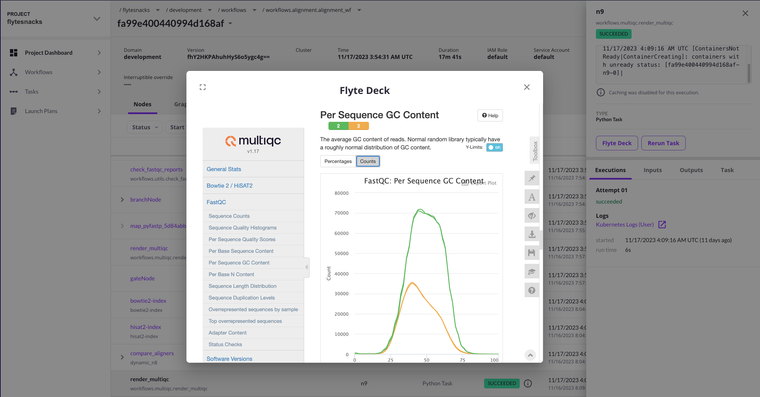The height and width of the screenshot is (397, 760).
Task: Open the hisat2-index node
Action: [x=145, y=327]
